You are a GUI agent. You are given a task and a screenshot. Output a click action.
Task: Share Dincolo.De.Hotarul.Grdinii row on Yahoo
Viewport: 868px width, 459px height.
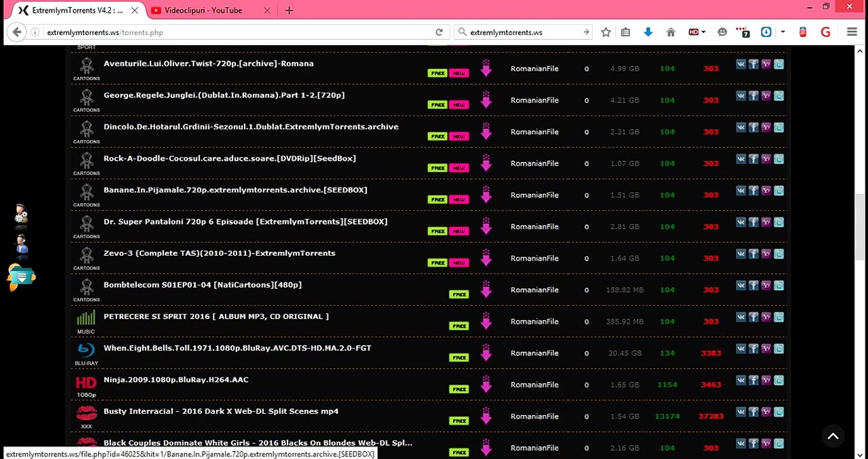766,127
